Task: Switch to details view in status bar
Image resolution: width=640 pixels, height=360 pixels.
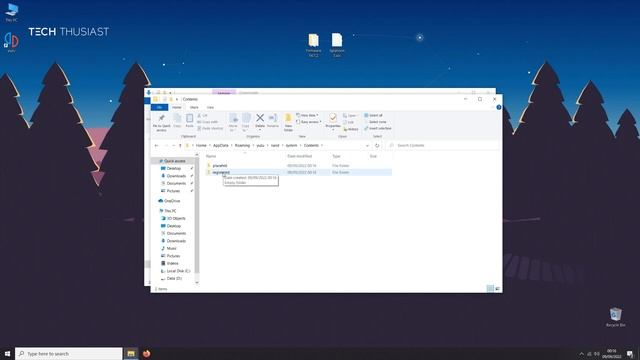Action: tap(490, 289)
